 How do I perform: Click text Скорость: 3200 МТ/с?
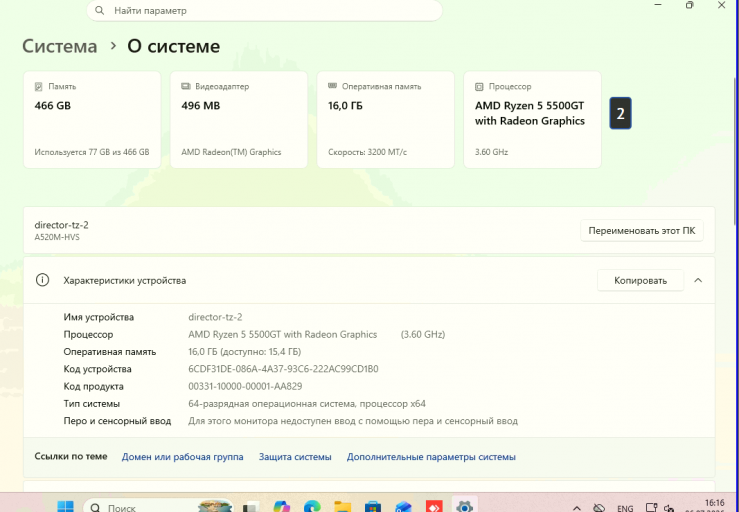coord(367,152)
